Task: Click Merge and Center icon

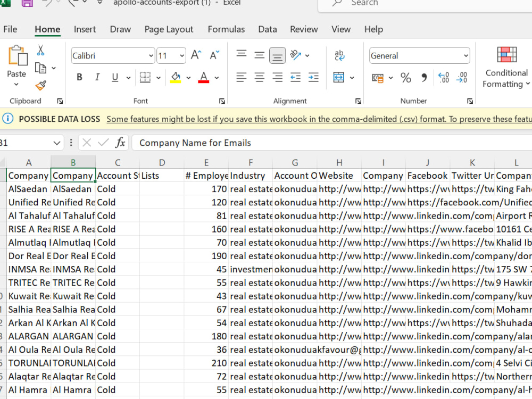Action: pos(338,77)
